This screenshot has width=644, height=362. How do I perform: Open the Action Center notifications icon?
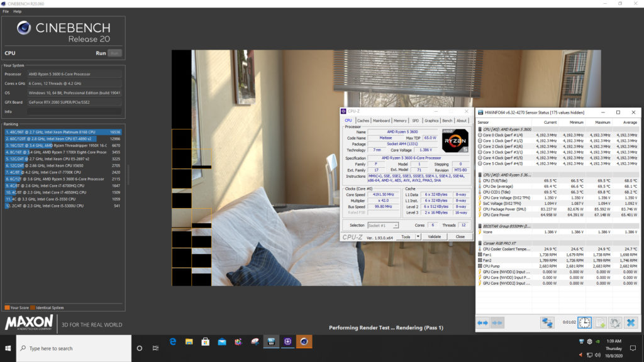pyautogui.click(x=633, y=348)
